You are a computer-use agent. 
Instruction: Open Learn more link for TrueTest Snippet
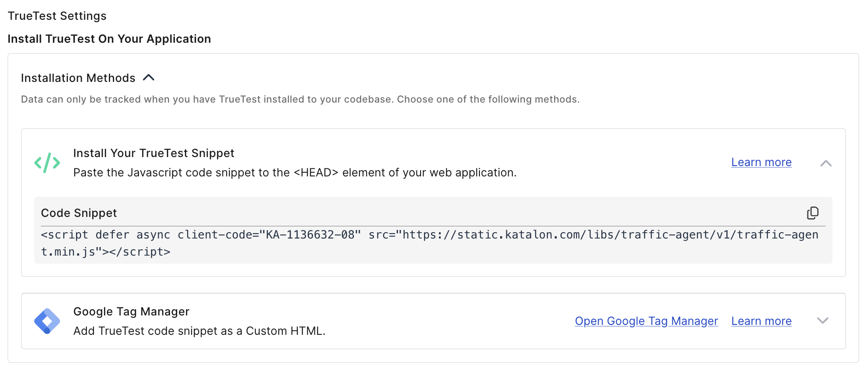(761, 162)
